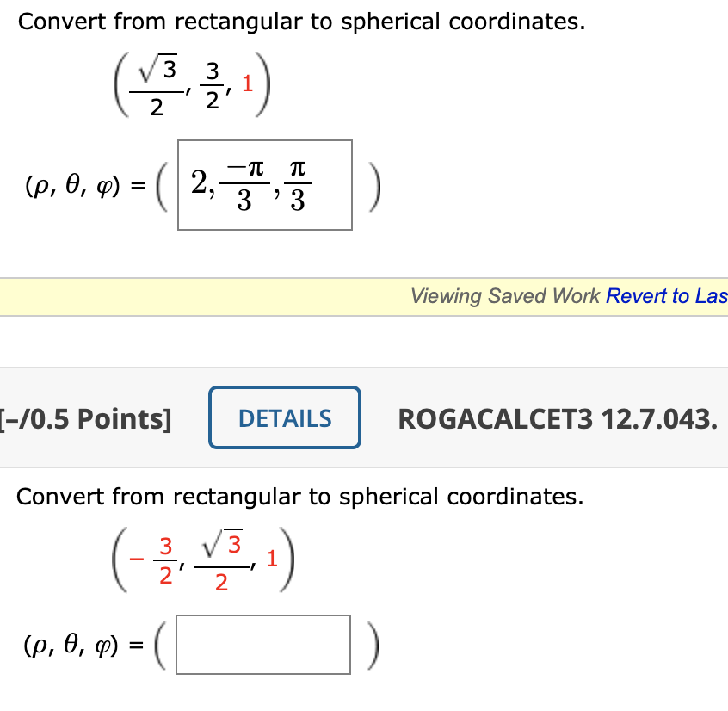Select the filled answer box showing 2, -π/3, π/3
The image size is (728, 711).
click(264, 184)
